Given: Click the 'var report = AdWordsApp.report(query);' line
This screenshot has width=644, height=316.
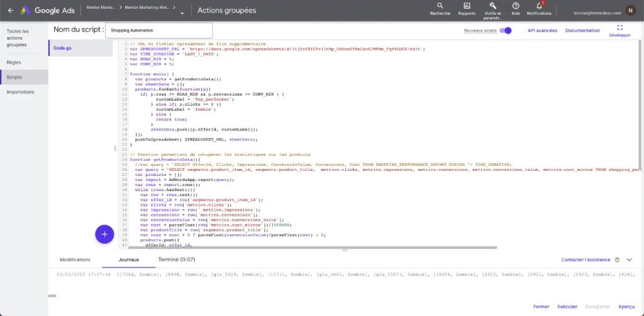Looking at the screenshot, I should [184, 179].
